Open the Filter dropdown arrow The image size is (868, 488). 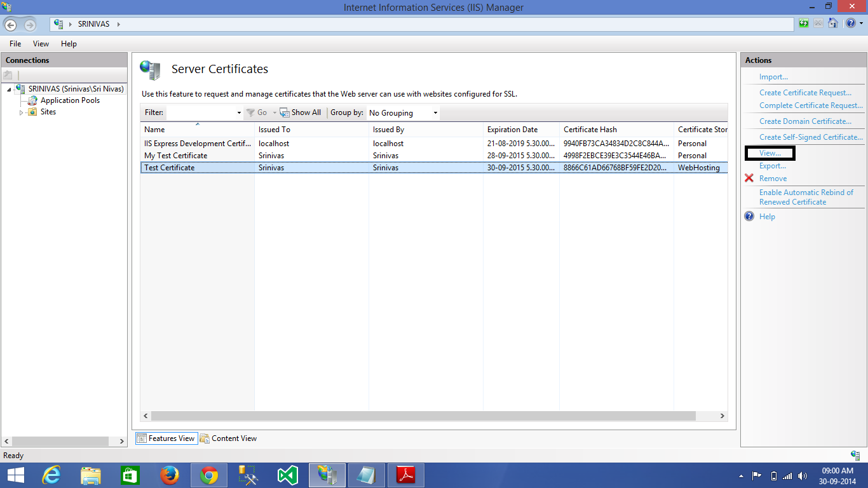pos(238,112)
